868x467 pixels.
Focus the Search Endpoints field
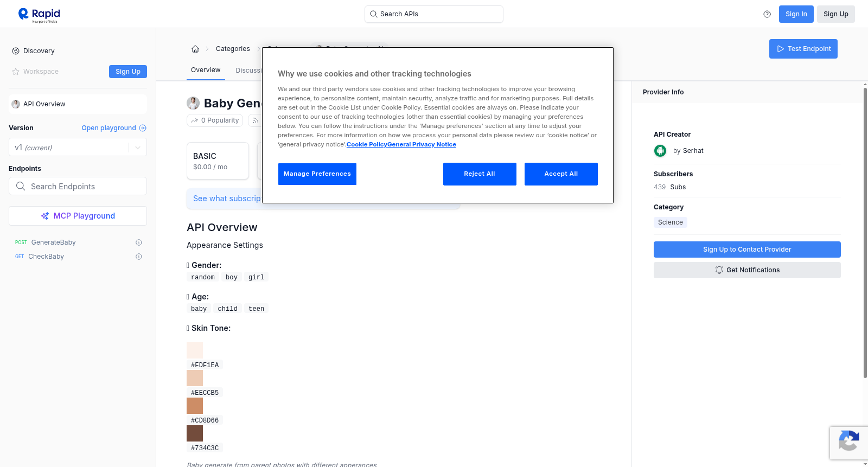point(78,186)
